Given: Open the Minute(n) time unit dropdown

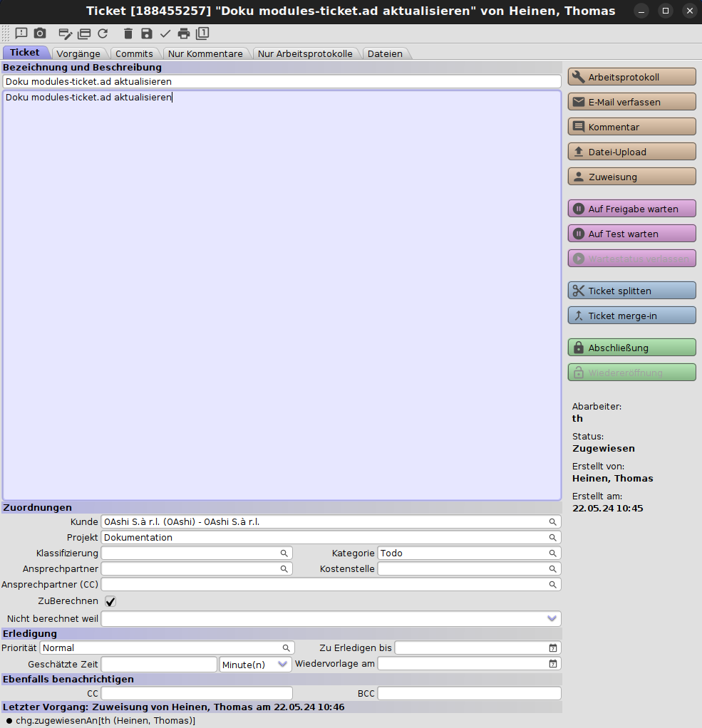Looking at the screenshot, I should [x=255, y=665].
